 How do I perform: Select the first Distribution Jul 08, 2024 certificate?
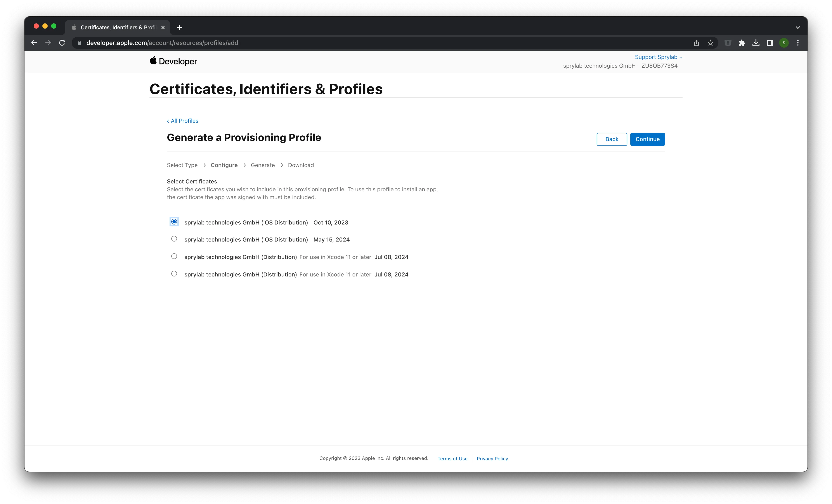tap(174, 256)
